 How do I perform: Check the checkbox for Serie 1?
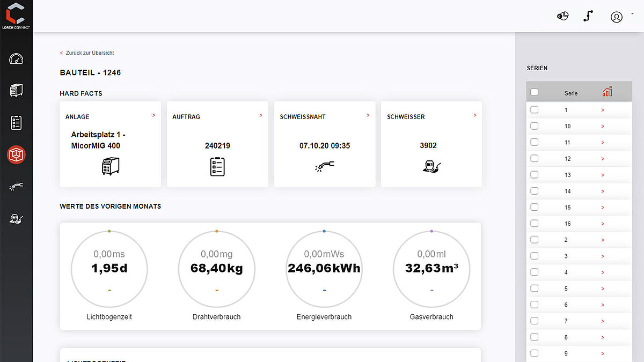534,109
